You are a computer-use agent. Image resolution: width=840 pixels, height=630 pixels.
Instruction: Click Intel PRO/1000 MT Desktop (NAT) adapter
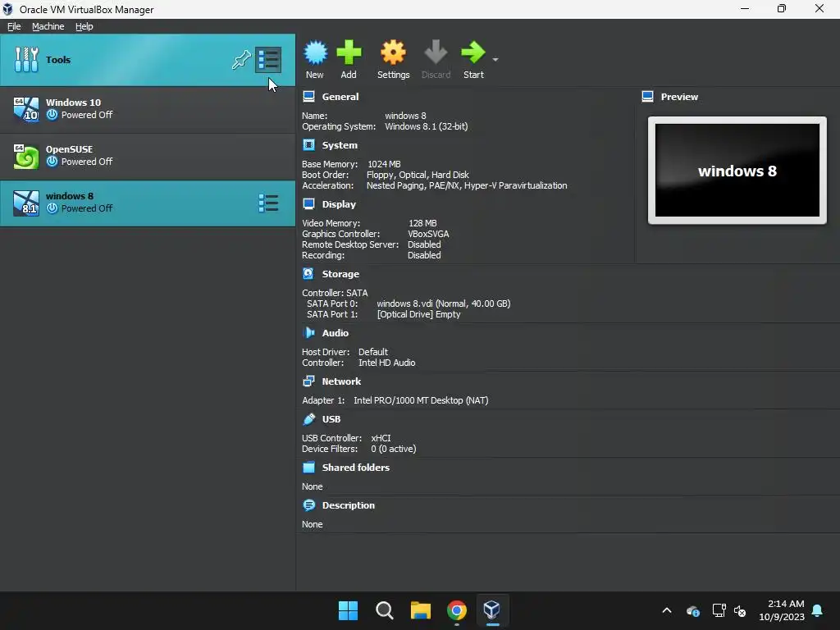pos(421,400)
